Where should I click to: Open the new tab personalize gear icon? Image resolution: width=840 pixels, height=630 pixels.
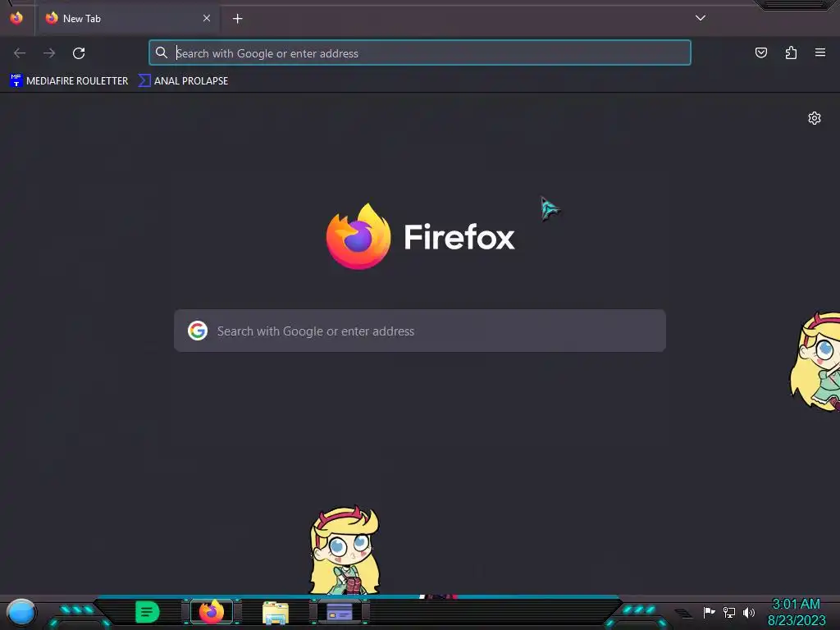[x=815, y=118]
